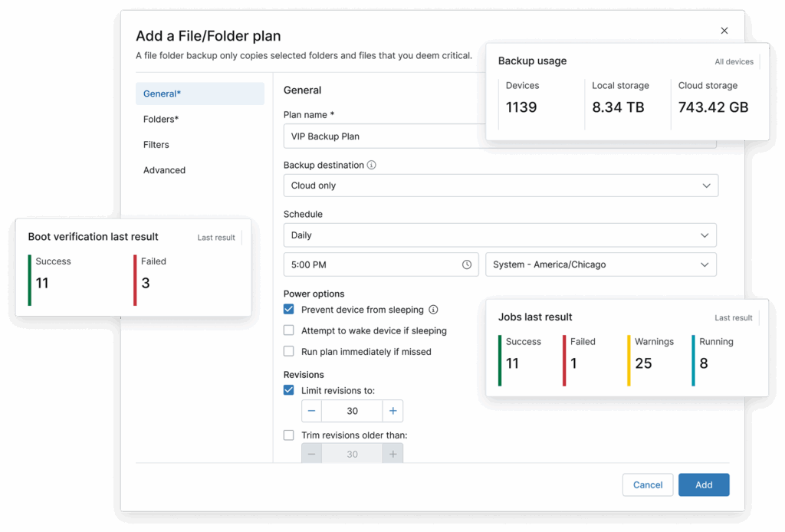
Task: Click the Add button to save the plan
Action: (x=703, y=484)
